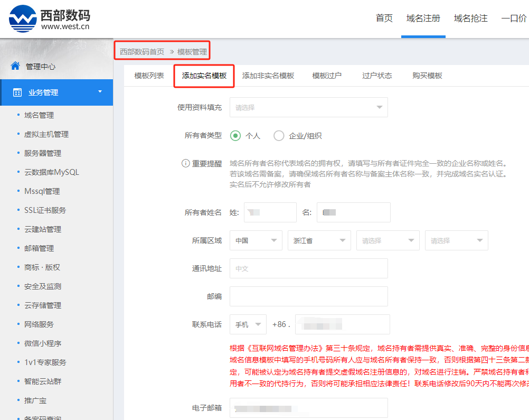Switch to the 添加实名模板 tab

pyautogui.click(x=204, y=76)
